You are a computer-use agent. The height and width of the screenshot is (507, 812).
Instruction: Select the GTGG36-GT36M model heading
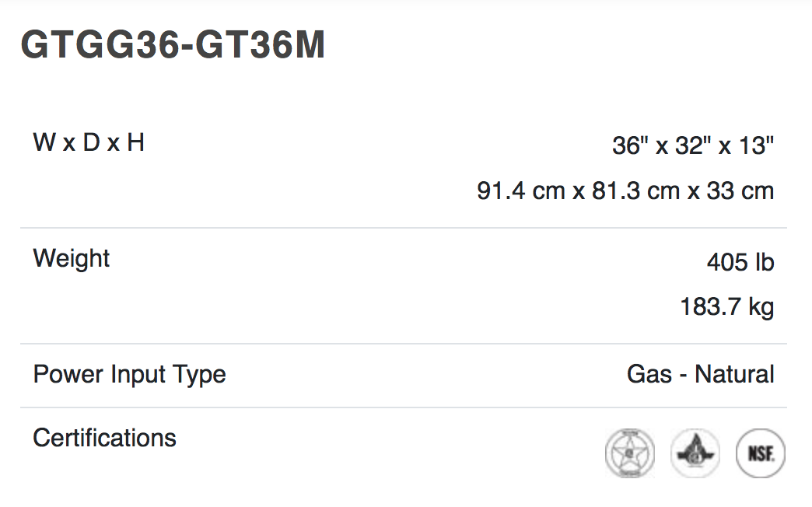click(x=173, y=44)
